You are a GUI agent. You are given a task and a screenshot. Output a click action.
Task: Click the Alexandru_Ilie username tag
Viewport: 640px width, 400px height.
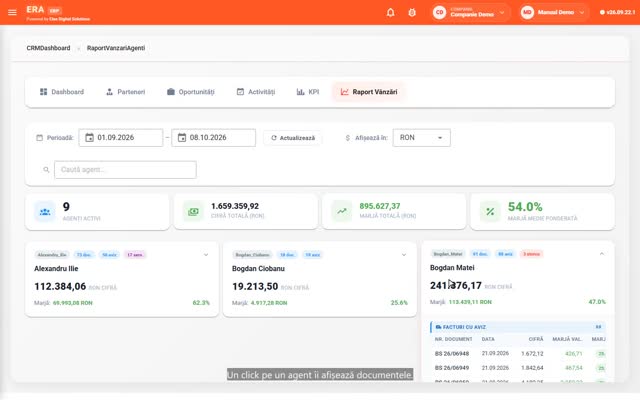point(52,255)
